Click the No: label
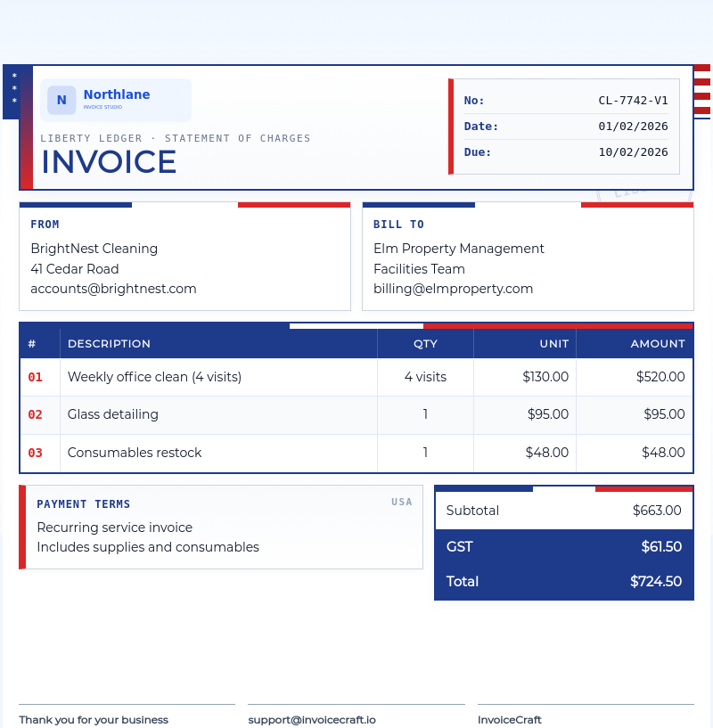 pyautogui.click(x=474, y=101)
